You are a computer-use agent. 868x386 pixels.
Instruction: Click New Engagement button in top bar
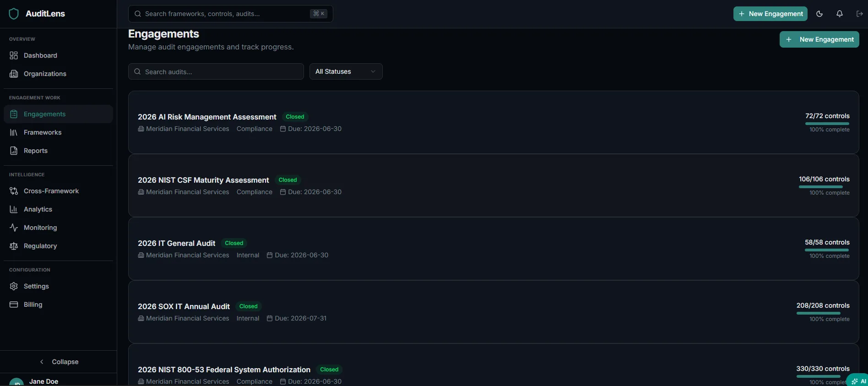770,14
